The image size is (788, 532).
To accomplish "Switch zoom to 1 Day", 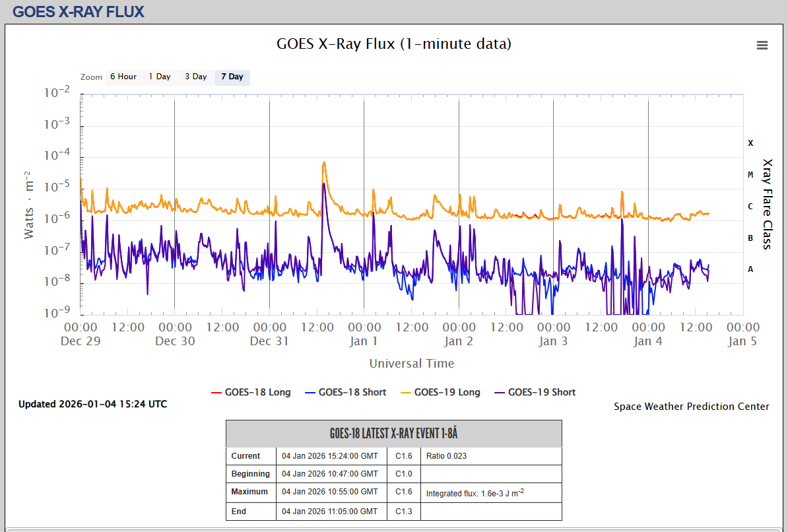I will 160,77.
